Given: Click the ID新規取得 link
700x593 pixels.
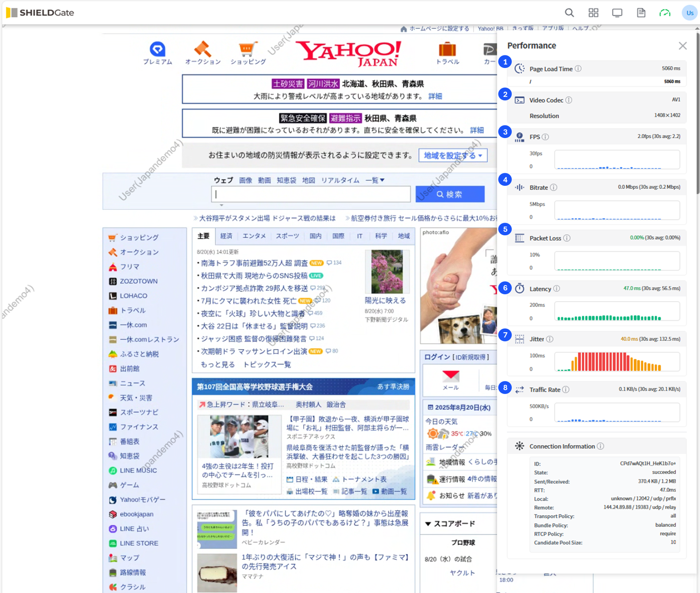Looking at the screenshot, I should [x=470, y=357].
